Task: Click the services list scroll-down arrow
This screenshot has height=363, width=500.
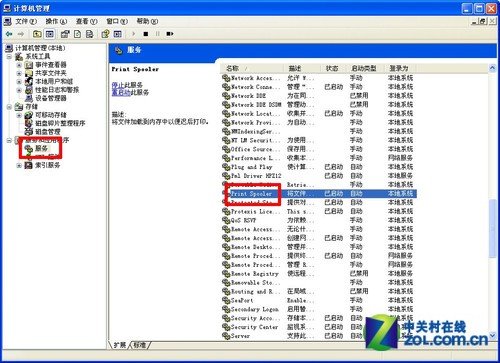Action: click(492, 335)
